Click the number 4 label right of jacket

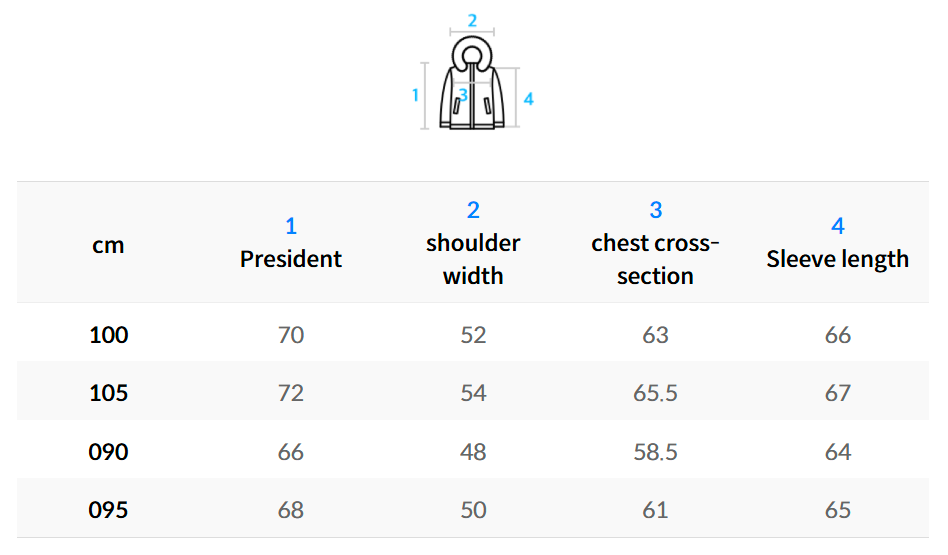click(529, 98)
